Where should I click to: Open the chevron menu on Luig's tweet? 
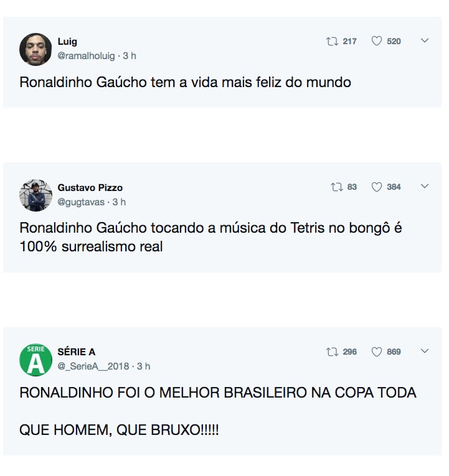pos(425,41)
